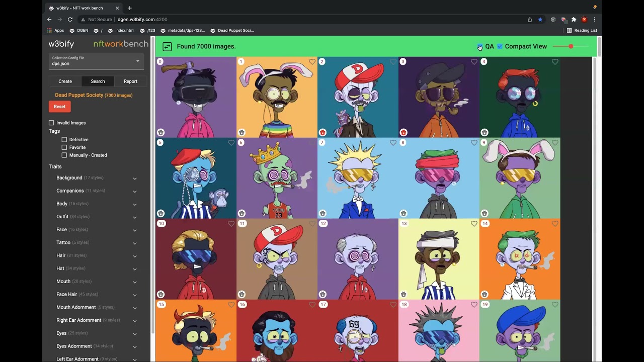Expand the Hair trait section
Image resolution: width=644 pixels, height=362 pixels.
point(96,256)
